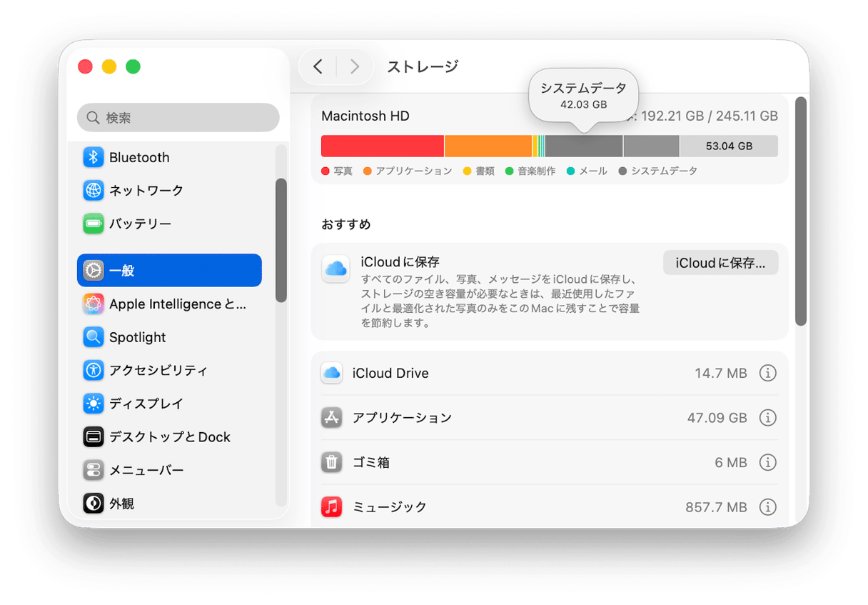The width and height of the screenshot is (868, 605).
Task: Click the 192.21 GB / 245.11 GB usage text
Action: [x=710, y=116]
